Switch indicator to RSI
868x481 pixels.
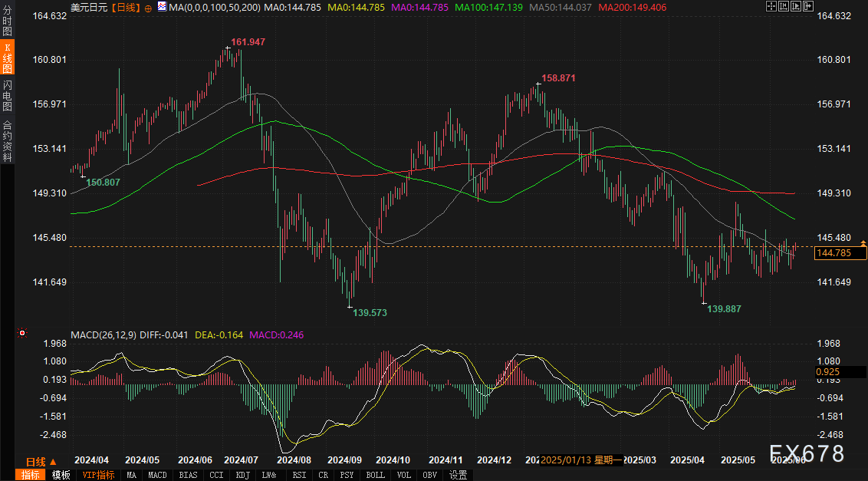(298, 475)
